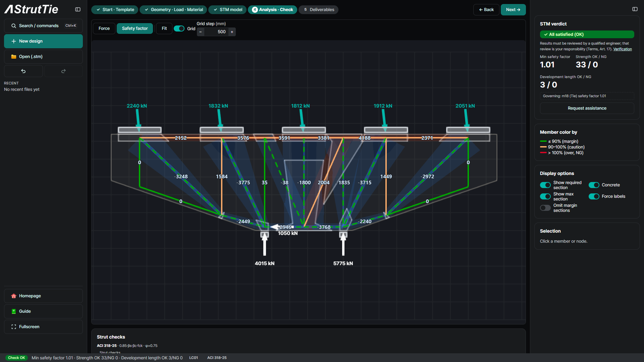The width and height of the screenshot is (644, 362).
Task: Click Request assistance button
Action: pyautogui.click(x=587, y=108)
